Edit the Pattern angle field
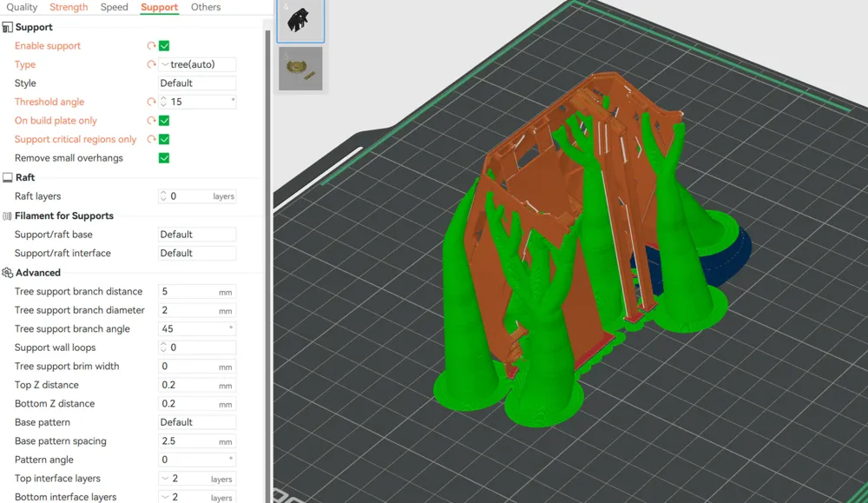This screenshot has height=503, width=868. [x=197, y=460]
